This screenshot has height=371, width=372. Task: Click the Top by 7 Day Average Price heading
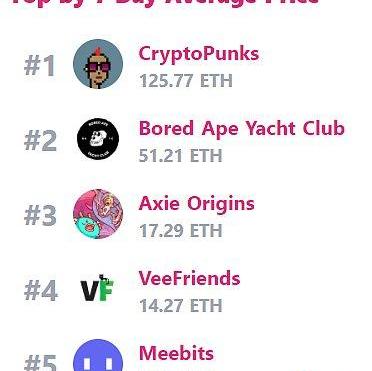(x=165, y=3)
